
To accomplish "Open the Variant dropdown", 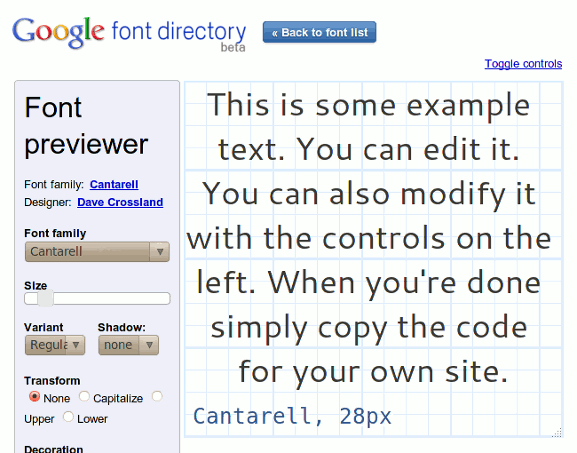I will point(55,345).
